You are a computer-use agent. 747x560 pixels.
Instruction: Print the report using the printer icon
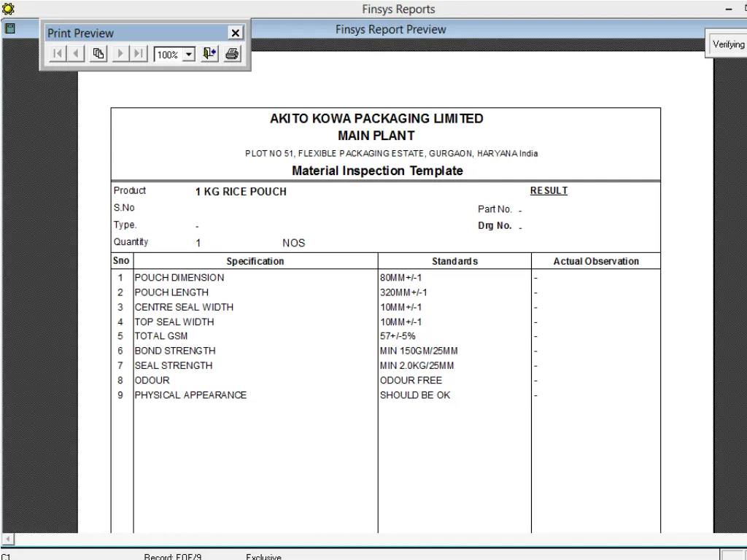(232, 54)
